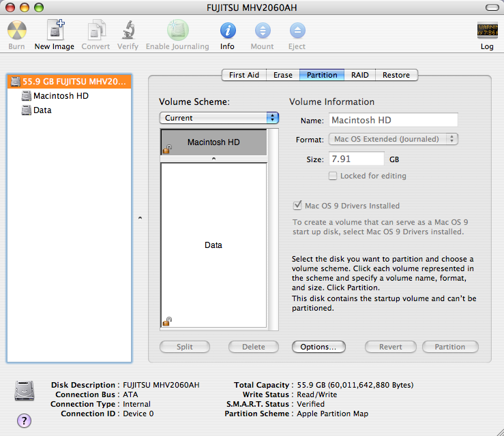Click the Partition button
504x436 pixels.
click(450, 347)
